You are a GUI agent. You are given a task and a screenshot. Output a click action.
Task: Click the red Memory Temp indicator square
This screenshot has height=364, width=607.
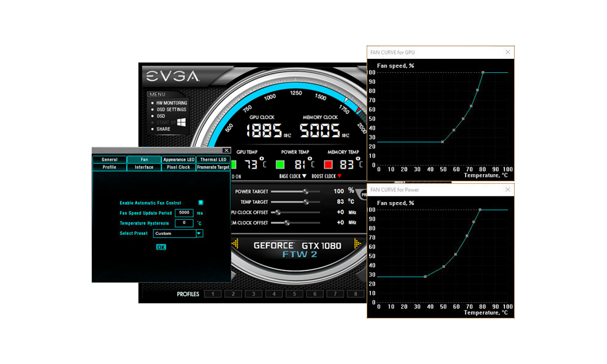(328, 165)
